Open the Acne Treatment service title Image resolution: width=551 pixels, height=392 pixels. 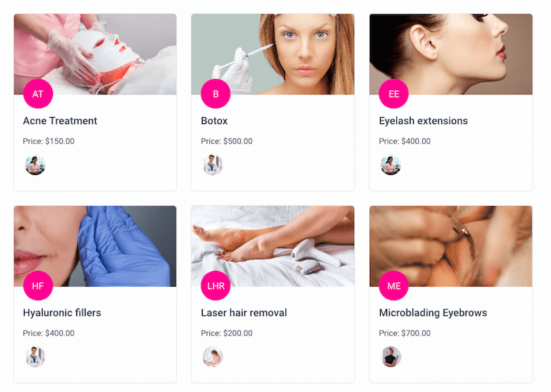click(60, 121)
